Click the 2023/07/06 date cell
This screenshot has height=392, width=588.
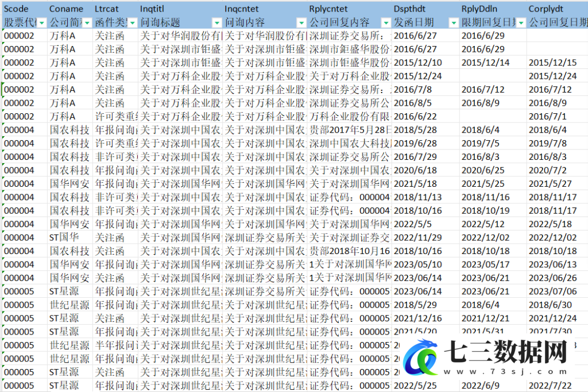point(558,291)
